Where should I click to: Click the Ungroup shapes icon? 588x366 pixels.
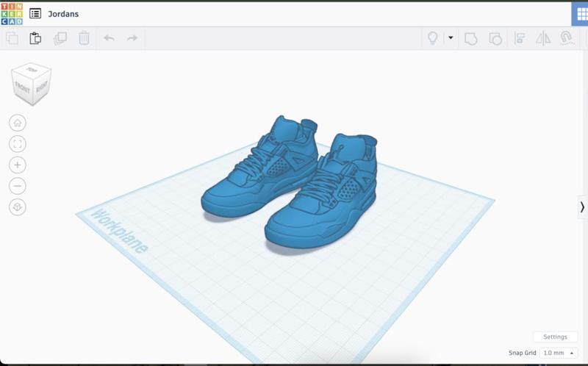point(495,38)
